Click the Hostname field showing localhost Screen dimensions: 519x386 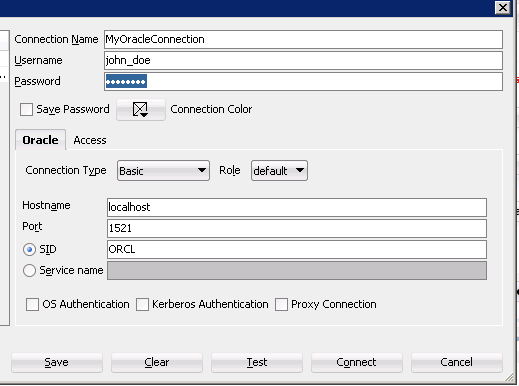[x=297, y=207]
